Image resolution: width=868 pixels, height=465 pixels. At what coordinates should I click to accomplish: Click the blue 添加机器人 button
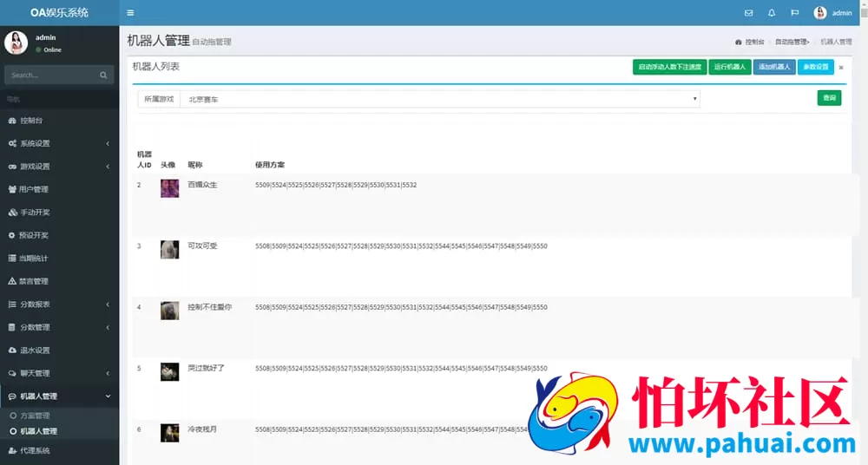coord(774,67)
